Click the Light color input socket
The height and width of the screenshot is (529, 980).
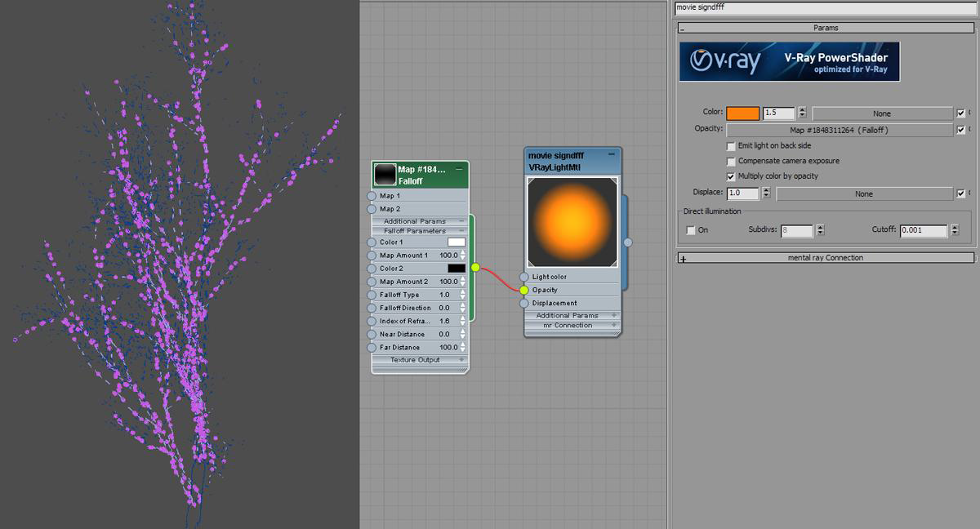click(524, 277)
